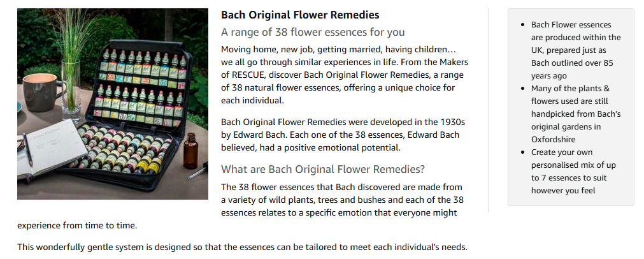Viewport: 644px width, 259px height.
Task: Click paragraph starting 'The 38 flower essences that Bach'
Action: tap(344, 200)
